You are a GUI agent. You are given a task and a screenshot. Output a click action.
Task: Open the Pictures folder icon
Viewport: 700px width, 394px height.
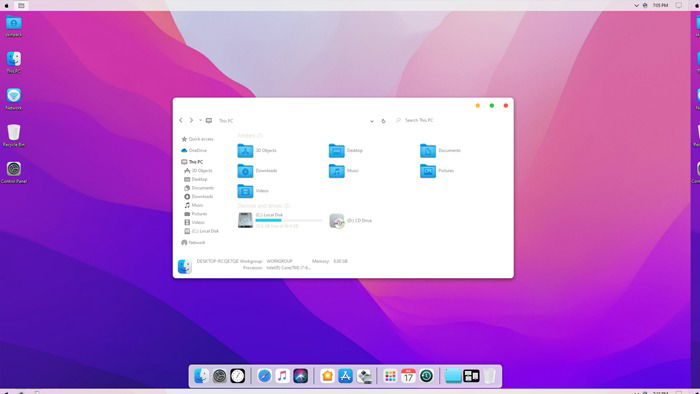428,171
